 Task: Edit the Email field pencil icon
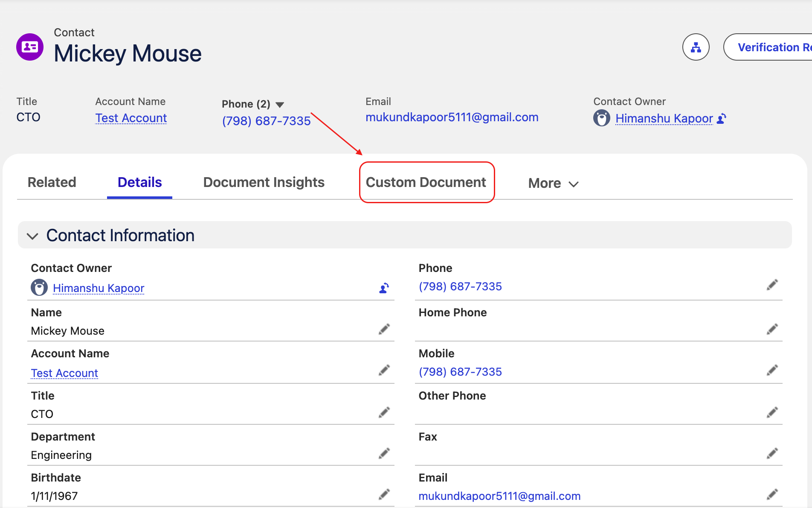coord(772,494)
